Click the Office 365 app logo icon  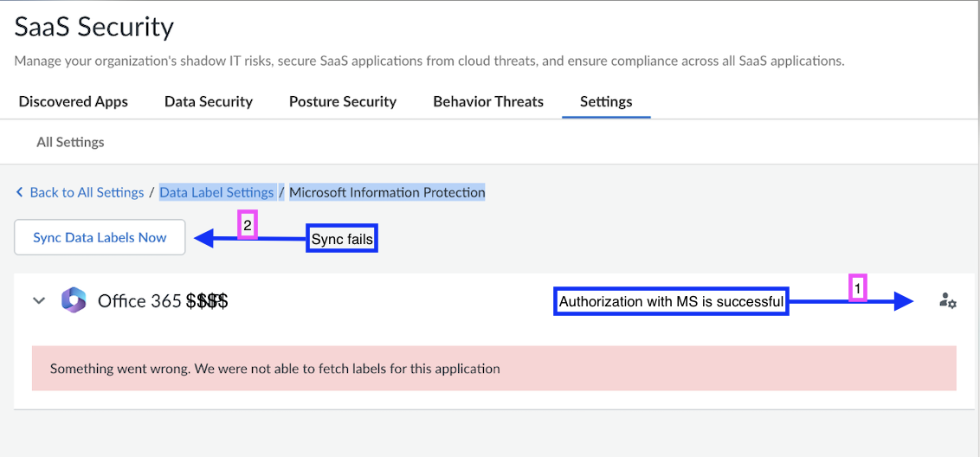74,300
